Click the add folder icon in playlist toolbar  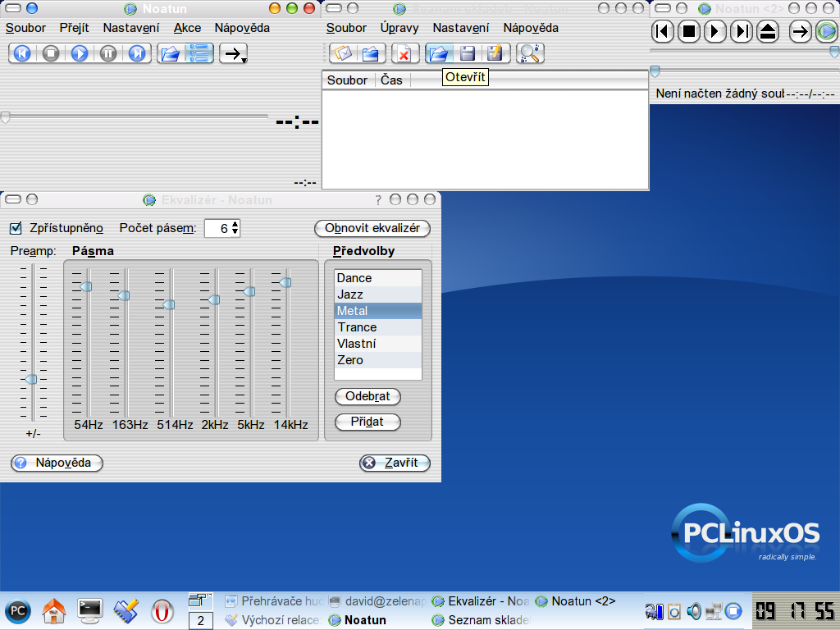(x=371, y=53)
